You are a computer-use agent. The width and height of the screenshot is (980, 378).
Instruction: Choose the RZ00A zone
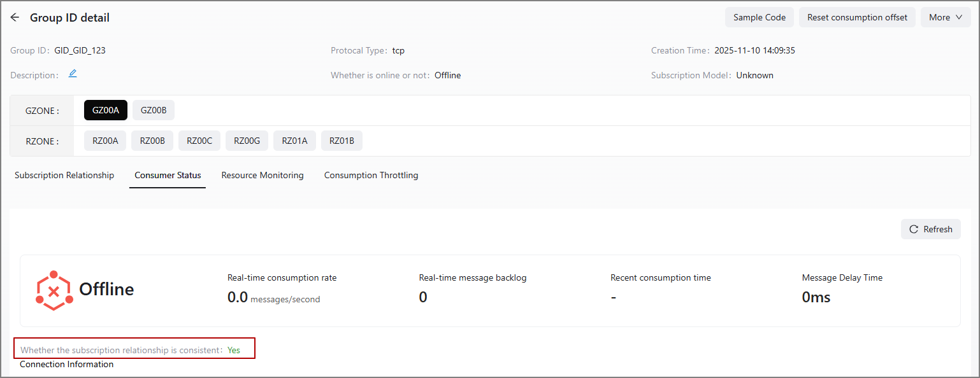coord(105,141)
